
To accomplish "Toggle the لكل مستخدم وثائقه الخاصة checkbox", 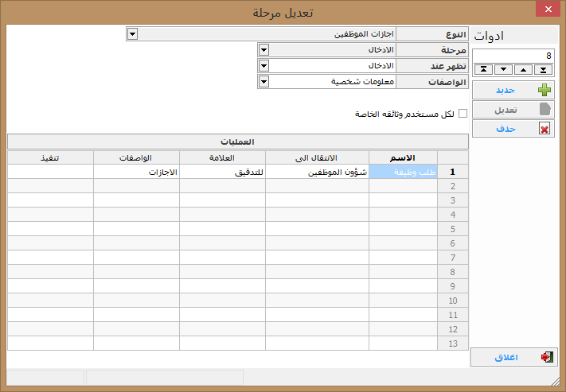I will point(463,114).
